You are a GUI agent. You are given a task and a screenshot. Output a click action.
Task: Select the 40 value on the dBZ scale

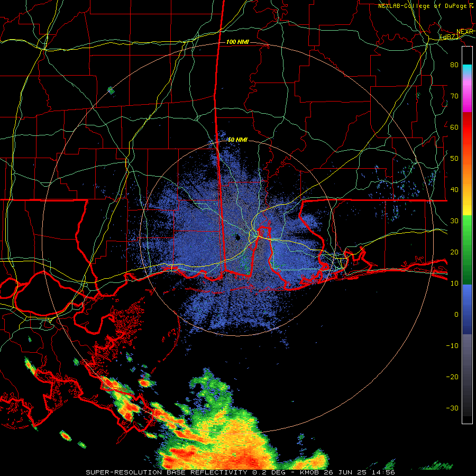(x=454, y=190)
